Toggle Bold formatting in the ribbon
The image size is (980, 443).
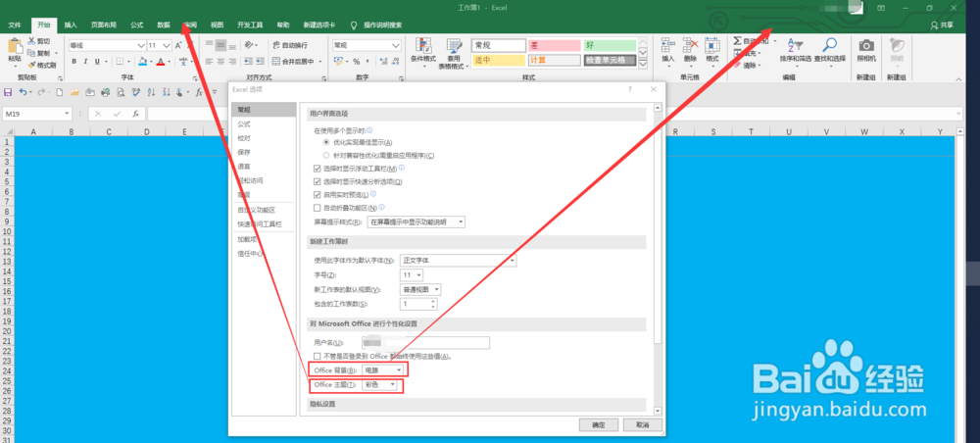[74, 62]
